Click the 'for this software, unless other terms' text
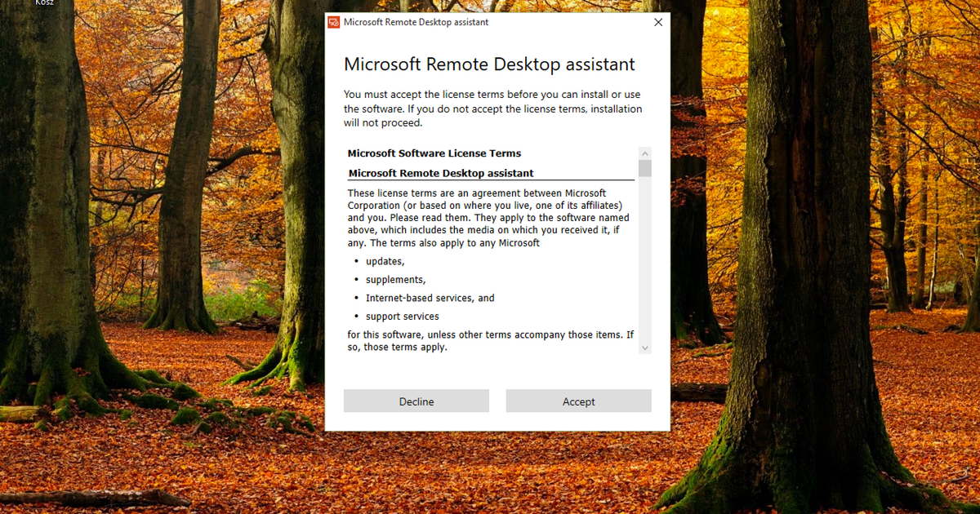 [x=491, y=341]
